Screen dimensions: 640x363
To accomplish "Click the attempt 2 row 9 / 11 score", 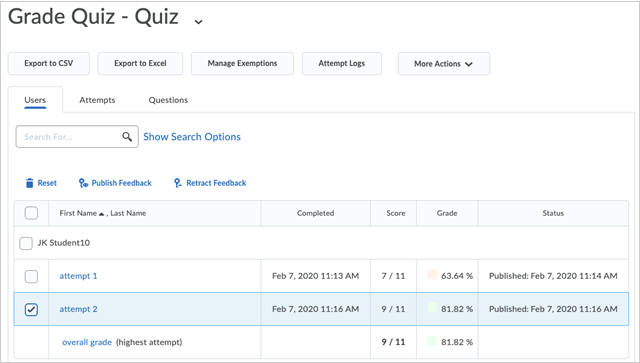I will coord(393,309).
